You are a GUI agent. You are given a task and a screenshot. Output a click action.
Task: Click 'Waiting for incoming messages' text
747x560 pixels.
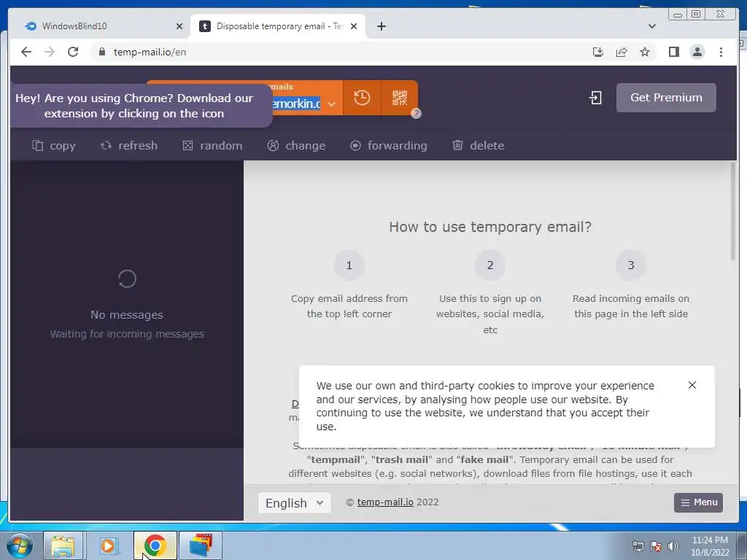coord(127,334)
